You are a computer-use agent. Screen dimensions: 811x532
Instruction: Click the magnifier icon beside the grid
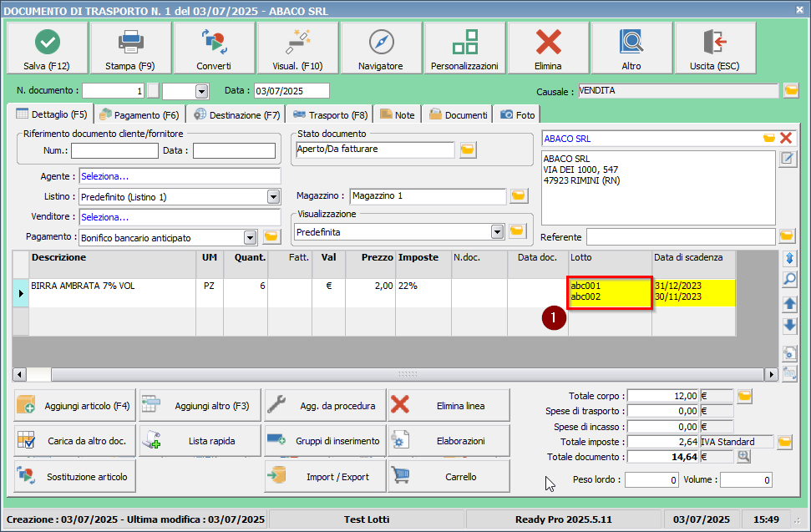(x=790, y=280)
